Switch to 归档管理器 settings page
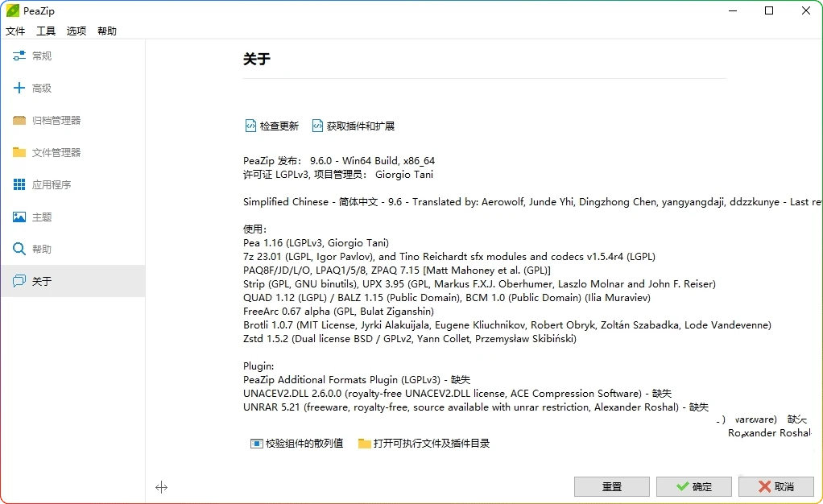Image resolution: width=823 pixels, height=504 pixels. point(73,120)
